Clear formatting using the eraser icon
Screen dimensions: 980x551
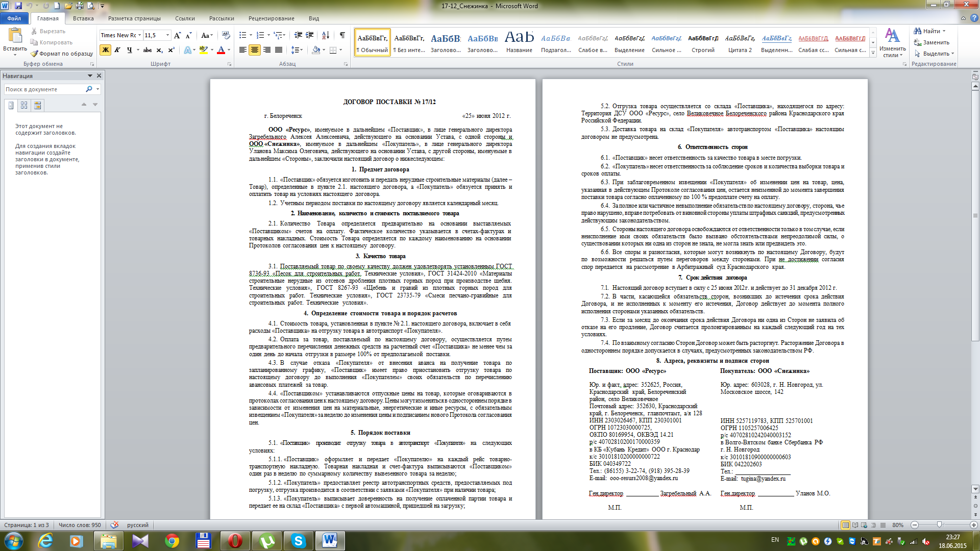(x=226, y=35)
